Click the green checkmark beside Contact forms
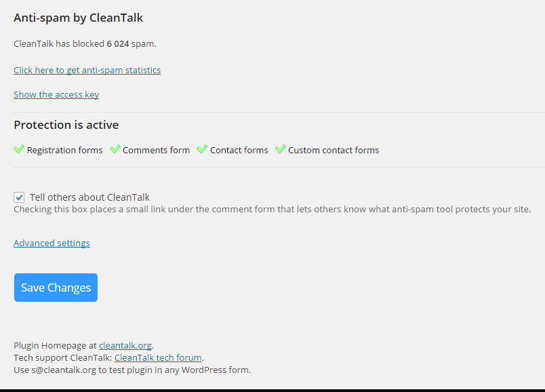 pos(202,149)
